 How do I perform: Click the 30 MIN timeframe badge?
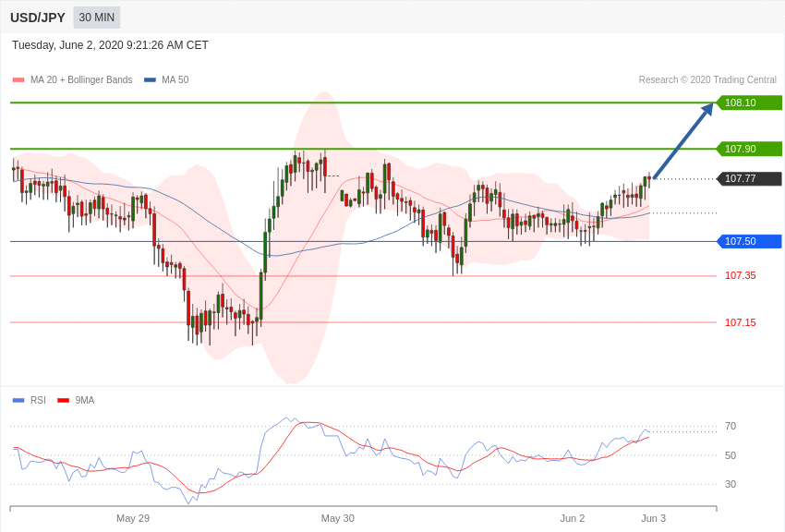pyautogui.click(x=97, y=18)
